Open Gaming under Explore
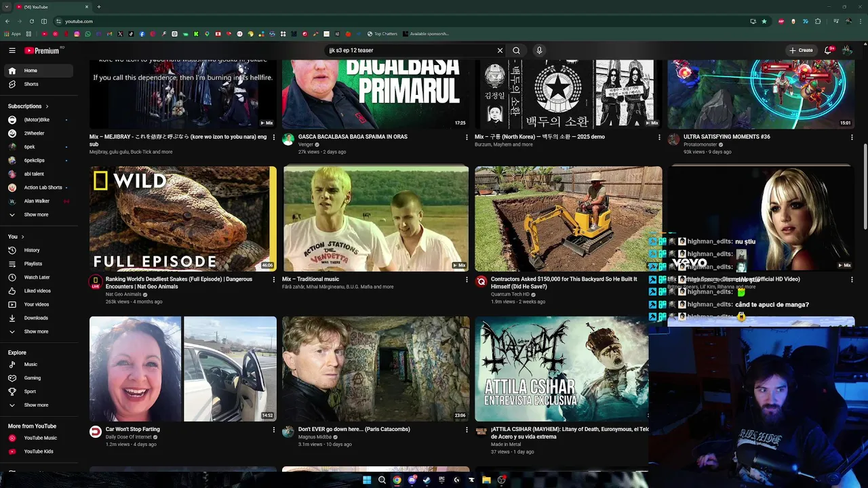Viewport: 868px width, 488px height. coord(39,378)
